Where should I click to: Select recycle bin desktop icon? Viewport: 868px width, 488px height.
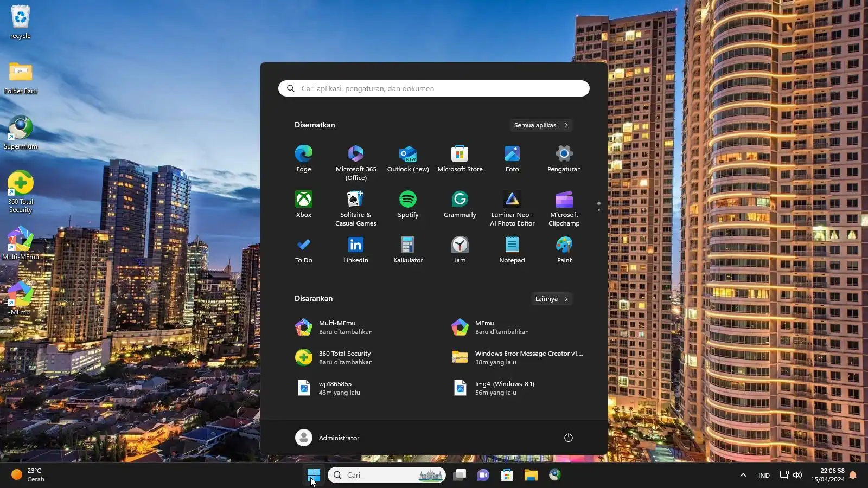click(x=21, y=22)
